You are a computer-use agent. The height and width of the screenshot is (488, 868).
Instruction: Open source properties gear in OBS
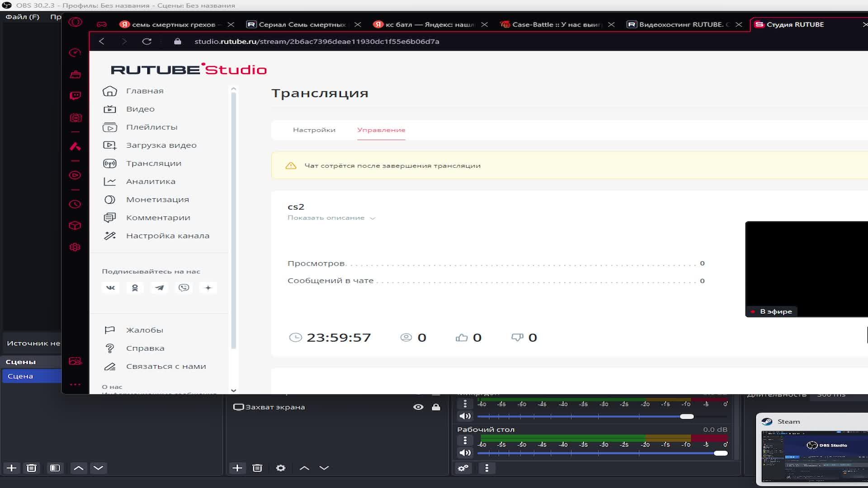click(x=281, y=468)
